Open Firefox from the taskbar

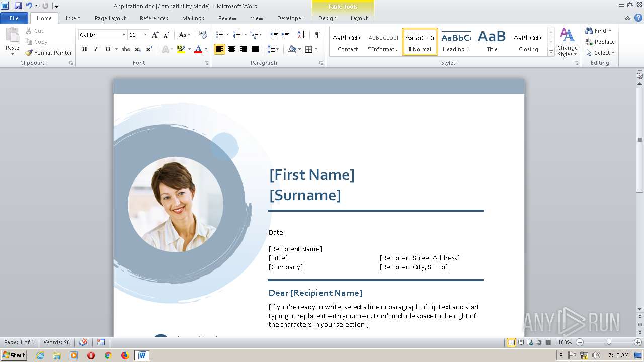(x=125, y=355)
